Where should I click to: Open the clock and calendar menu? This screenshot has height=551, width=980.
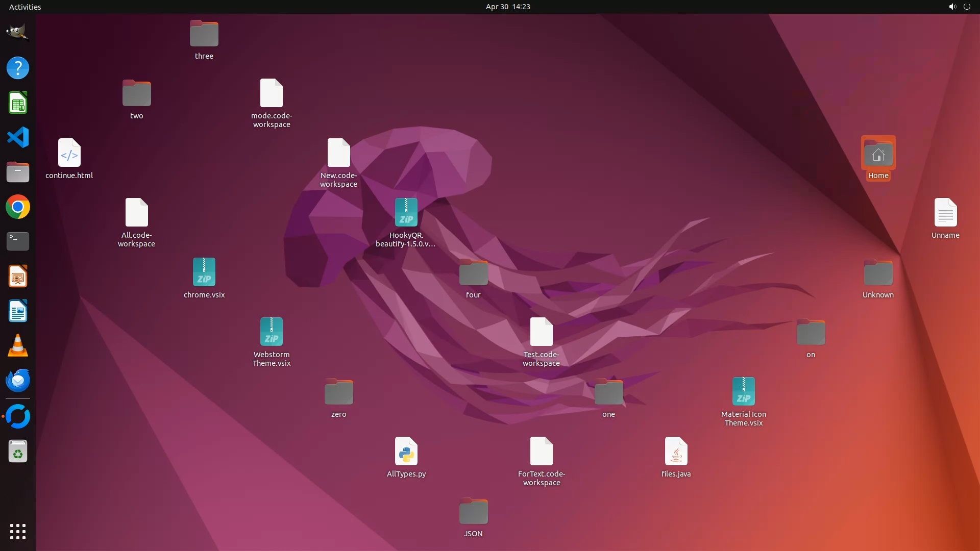tap(507, 7)
